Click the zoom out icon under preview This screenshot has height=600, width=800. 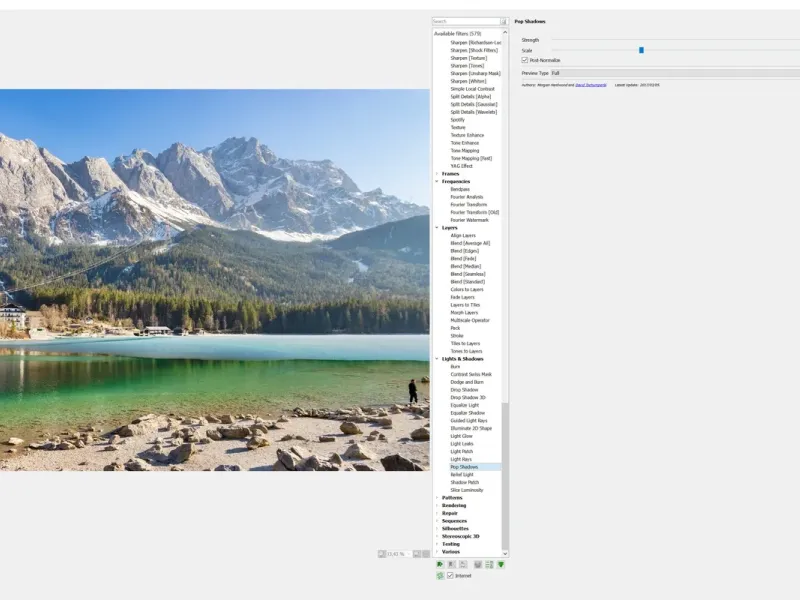(382, 554)
